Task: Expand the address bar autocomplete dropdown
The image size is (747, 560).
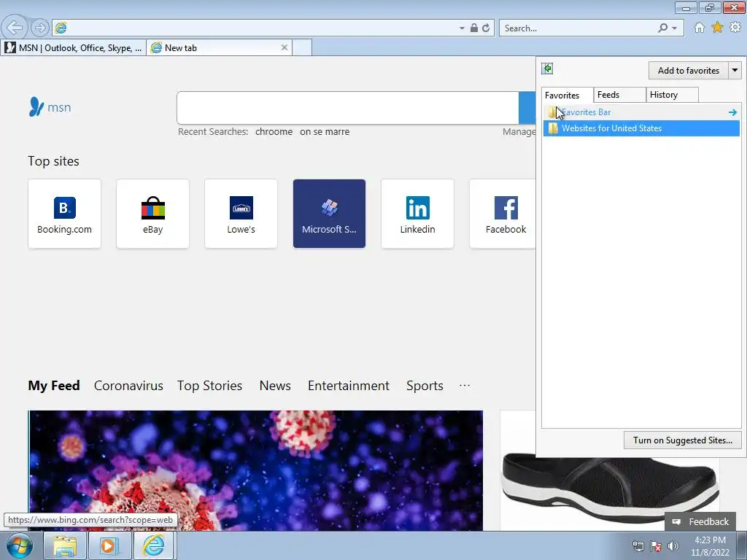Action: (x=462, y=28)
